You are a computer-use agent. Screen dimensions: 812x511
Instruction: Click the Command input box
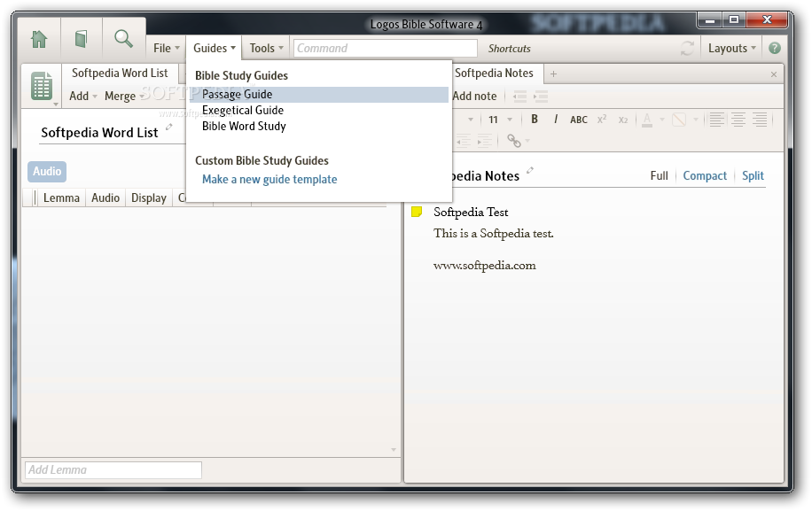click(x=386, y=49)
